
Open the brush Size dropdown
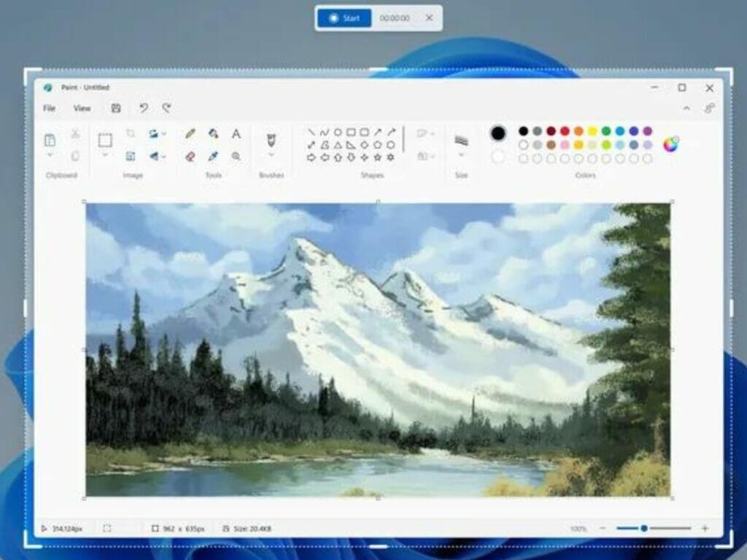[462, 155]
